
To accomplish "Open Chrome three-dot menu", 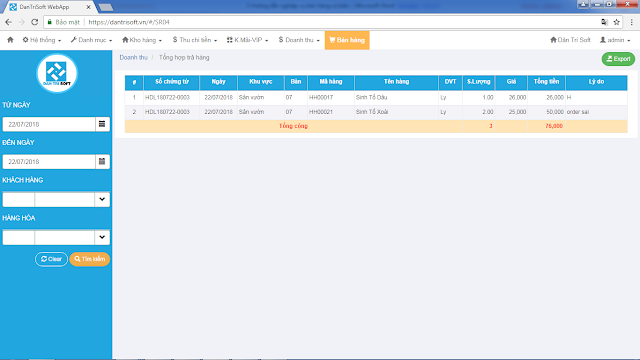I will [631, 22].
